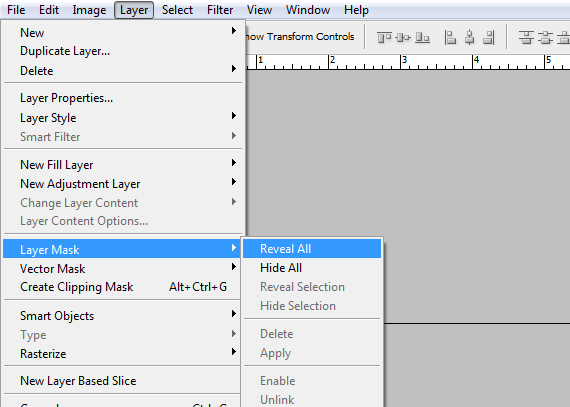Click the greyed Enable entry
This screenshot has height=407, width=570.
point(312,381)
